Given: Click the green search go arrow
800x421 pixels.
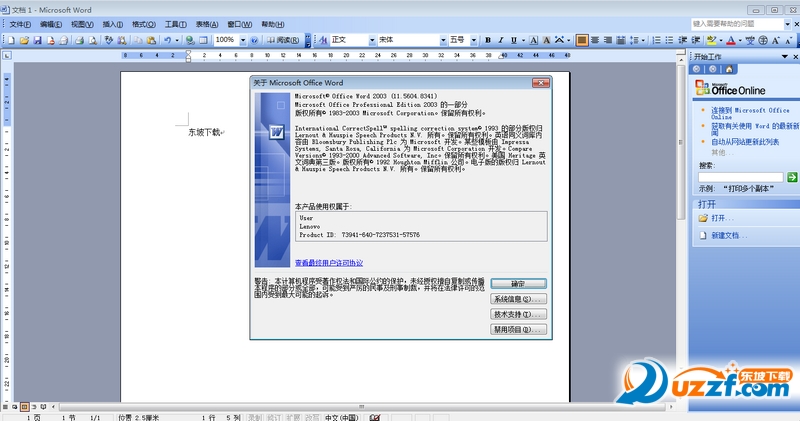Looking at the screenshot, I should [x=792, y=177].
